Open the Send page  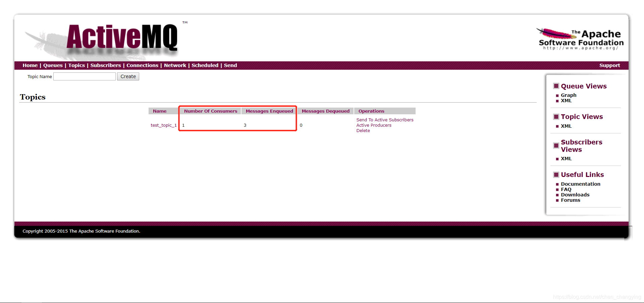(x=230, y=65)
